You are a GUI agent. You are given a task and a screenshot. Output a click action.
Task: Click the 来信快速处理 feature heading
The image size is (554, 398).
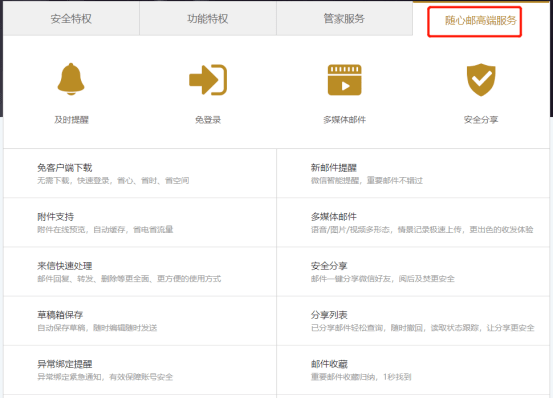(65, 266)
